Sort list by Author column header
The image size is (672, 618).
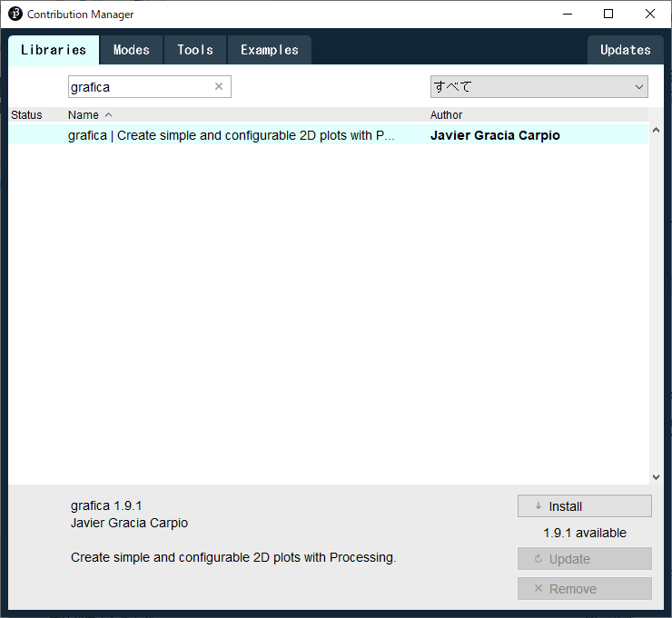(x=446, y=115)
